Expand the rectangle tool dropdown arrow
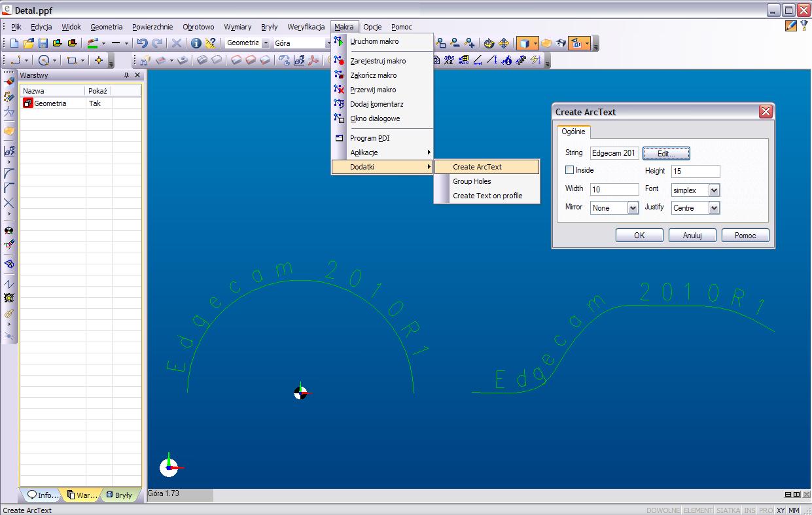The height and width of the screenshot is (515, 812). 82,60
